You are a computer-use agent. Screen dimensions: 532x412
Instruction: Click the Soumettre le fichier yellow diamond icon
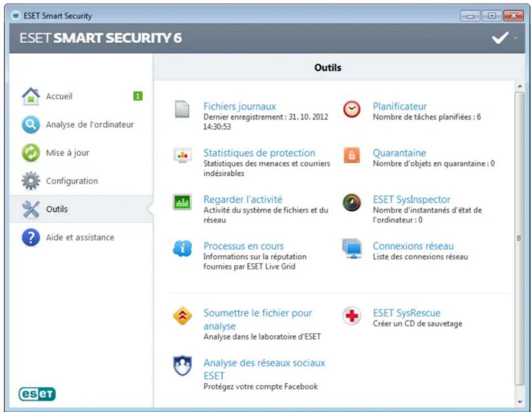[182, 316]
